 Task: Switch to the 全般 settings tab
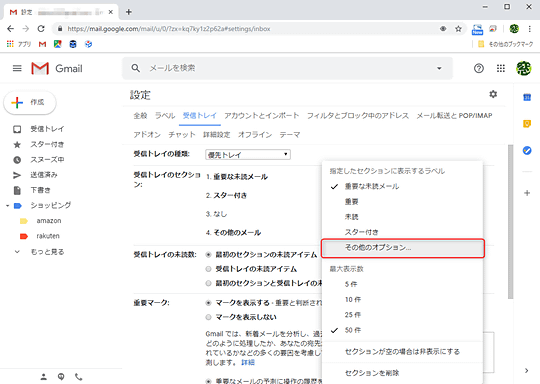pyautogui.click(x=140, y=116)
